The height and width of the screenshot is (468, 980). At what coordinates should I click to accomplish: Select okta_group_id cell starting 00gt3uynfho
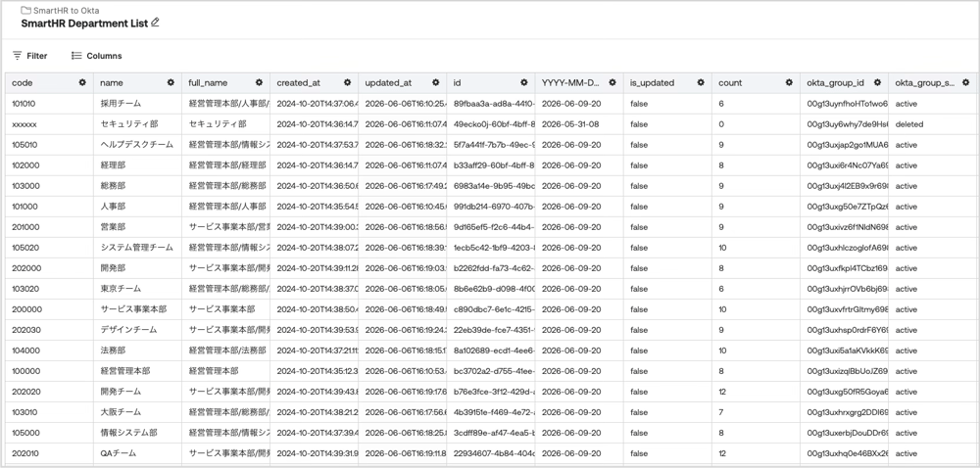click(x=845, y=104)
